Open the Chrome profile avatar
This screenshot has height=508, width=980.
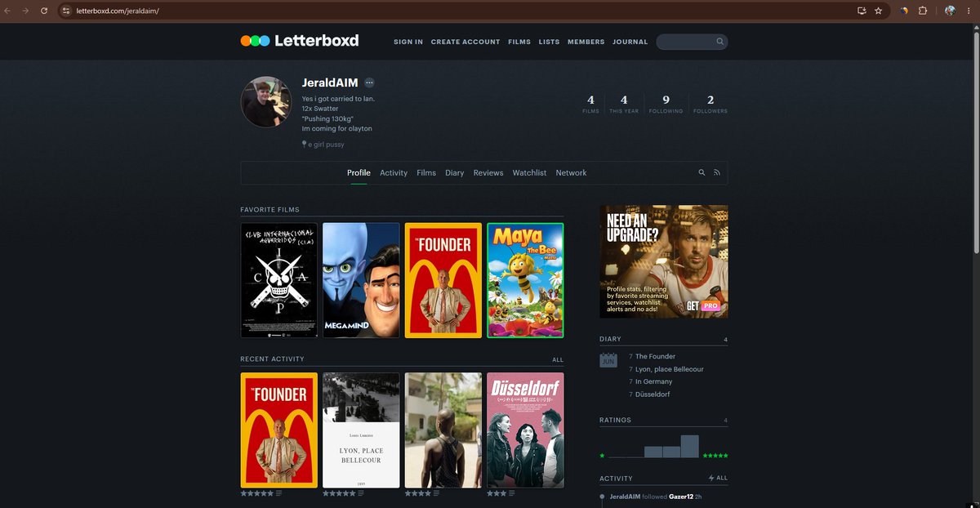[x=950, y=11]
